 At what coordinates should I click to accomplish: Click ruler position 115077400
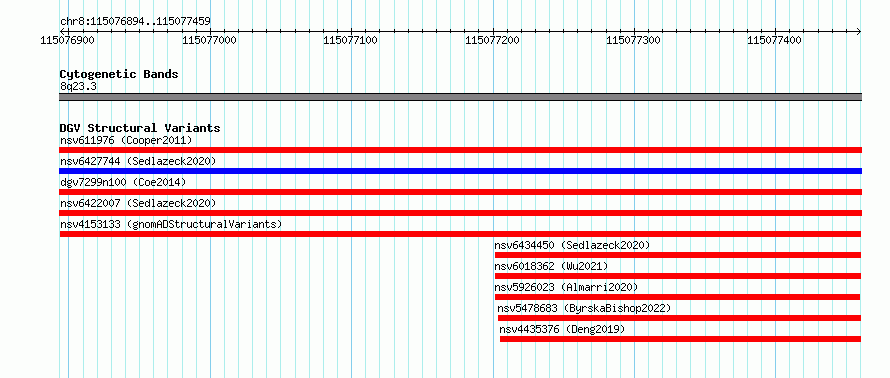[x=775, y=40]
